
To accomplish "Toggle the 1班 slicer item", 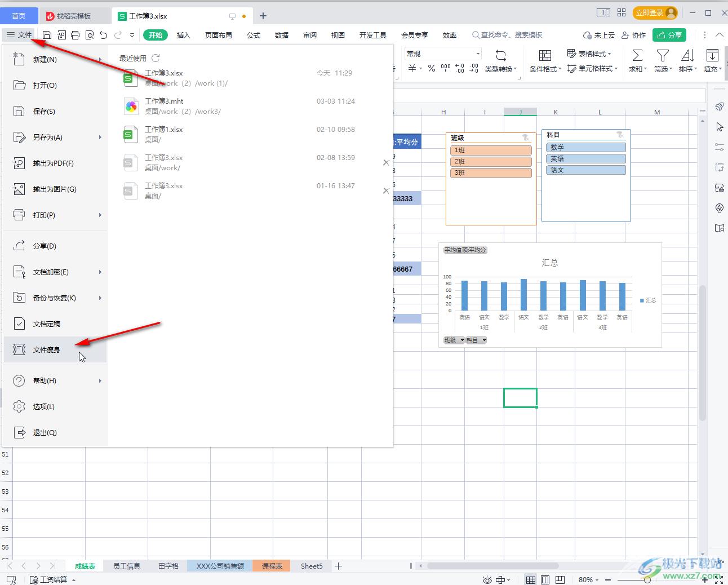I will pos(491,150).
